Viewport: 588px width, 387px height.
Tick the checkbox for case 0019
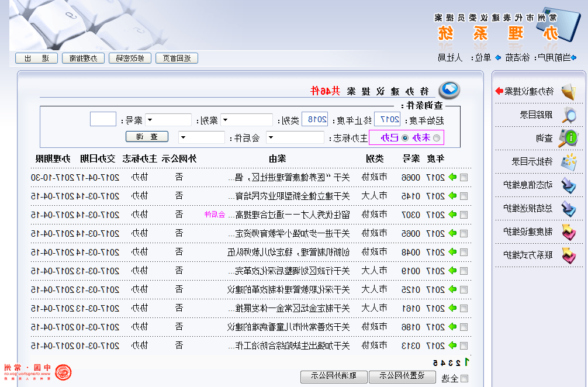point(464,271)
